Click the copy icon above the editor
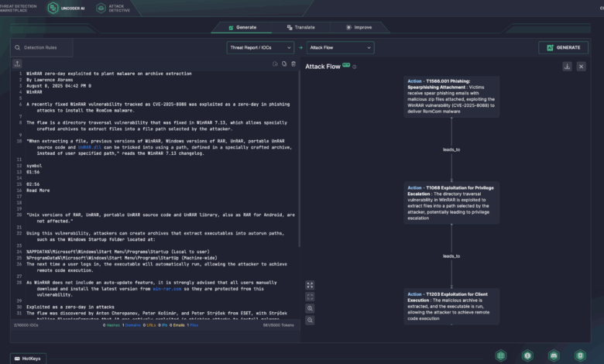 [284, 64]
